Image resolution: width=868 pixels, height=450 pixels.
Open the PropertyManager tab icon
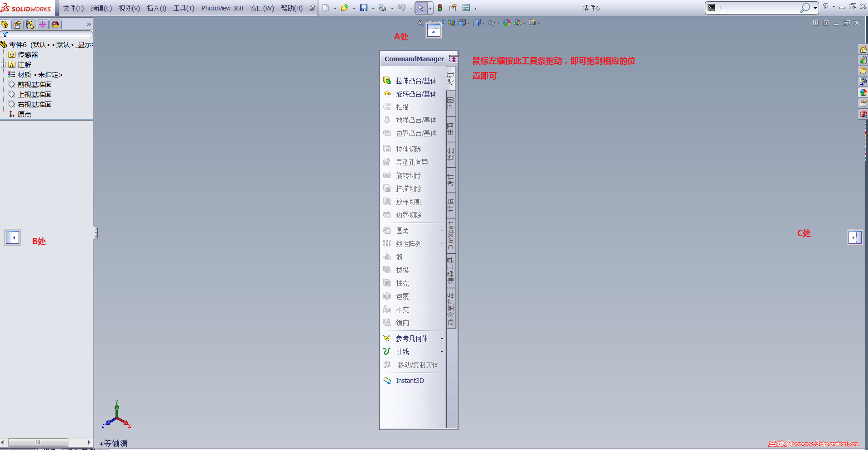[17, 24]
